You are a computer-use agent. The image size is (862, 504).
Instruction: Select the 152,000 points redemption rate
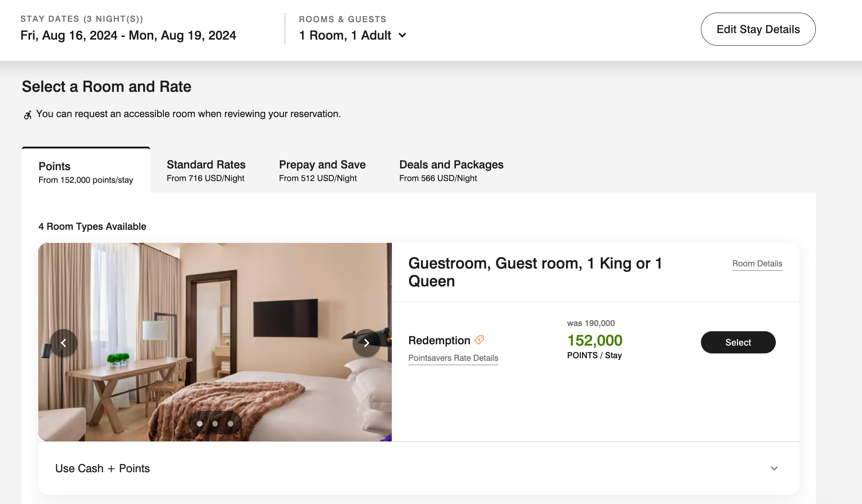(x=738, y=342)
